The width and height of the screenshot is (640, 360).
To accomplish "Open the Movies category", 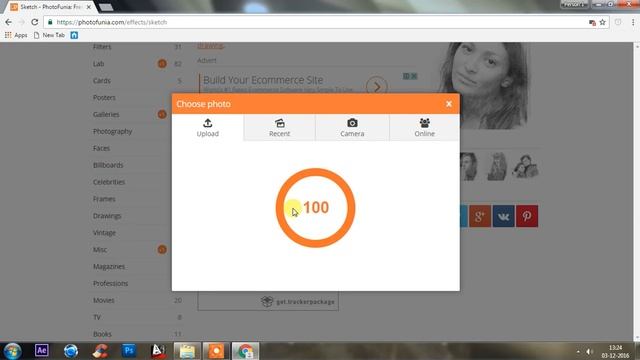I will pos(104,300).
